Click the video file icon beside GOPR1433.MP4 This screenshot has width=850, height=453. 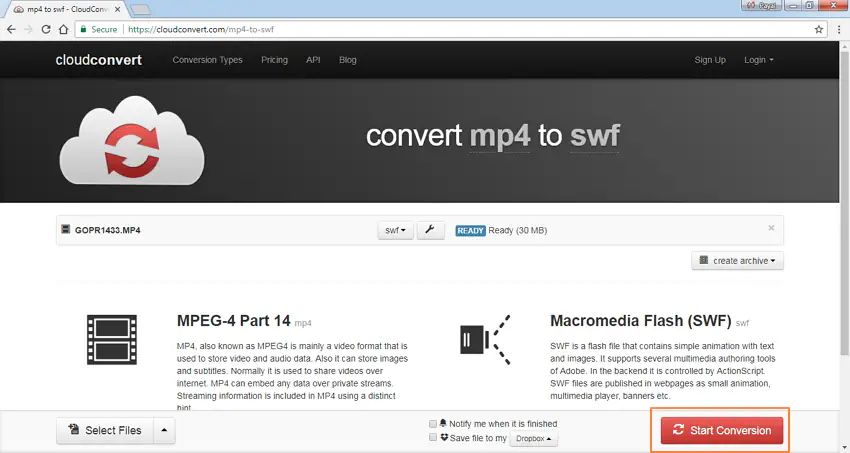pyautogui.click(x=66, y=229)
